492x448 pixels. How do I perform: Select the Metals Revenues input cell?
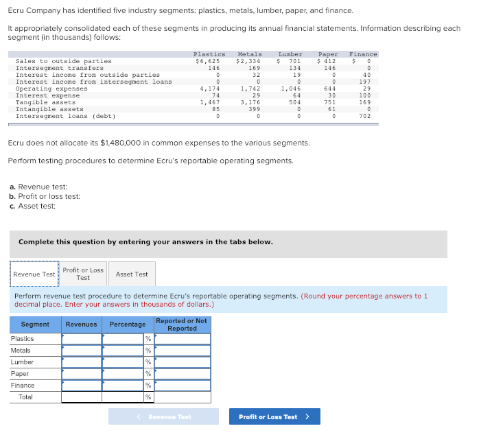(82, 351)
